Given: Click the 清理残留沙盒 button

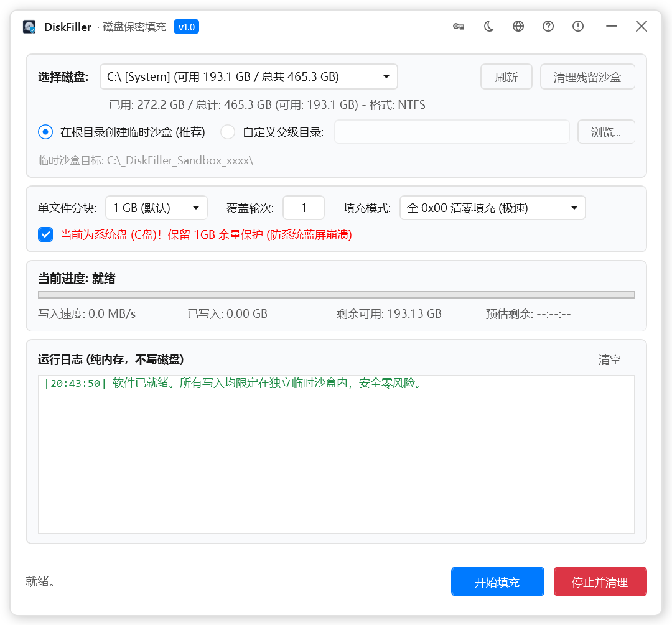Looking at the screenshot, I should 587,76.
